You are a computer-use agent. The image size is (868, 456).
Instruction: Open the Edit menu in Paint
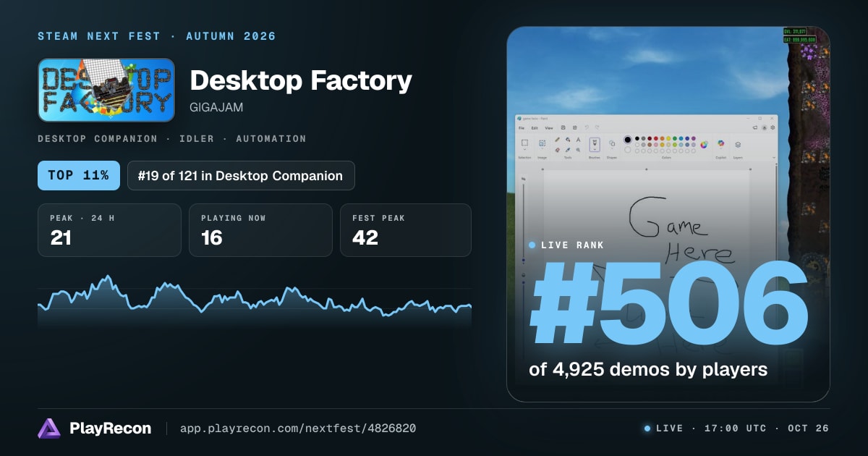[x=535, y=128]
